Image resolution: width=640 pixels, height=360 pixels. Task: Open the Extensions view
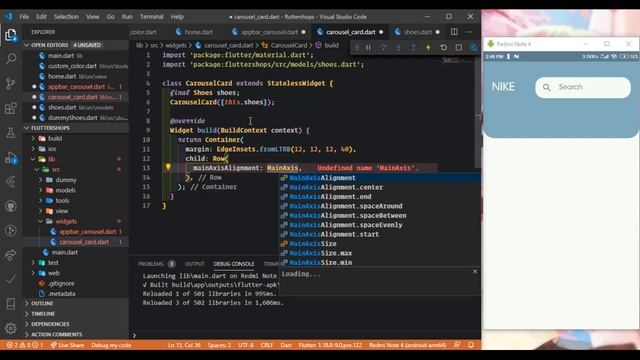[x=11, y=108]
